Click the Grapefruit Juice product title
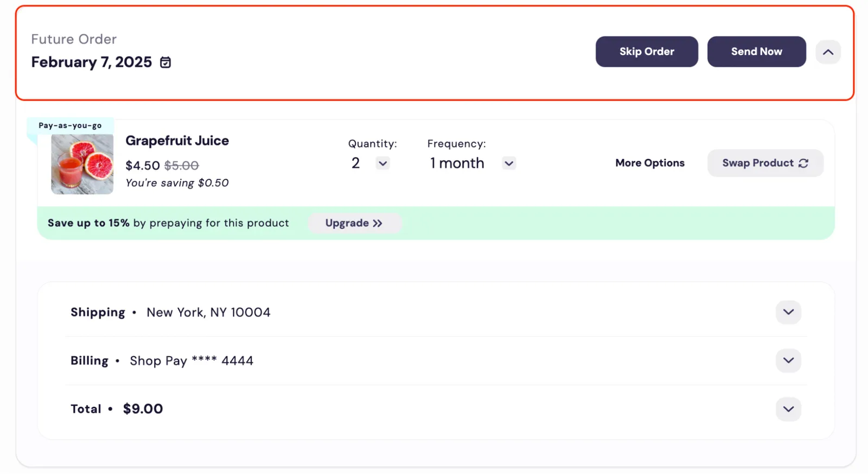The width and height of the screenshot is (868, 474). [x=177, y=141]
